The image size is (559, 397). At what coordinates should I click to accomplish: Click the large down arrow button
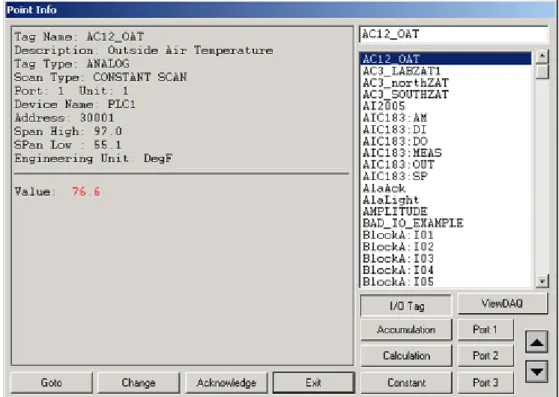[x=536, y=372]
